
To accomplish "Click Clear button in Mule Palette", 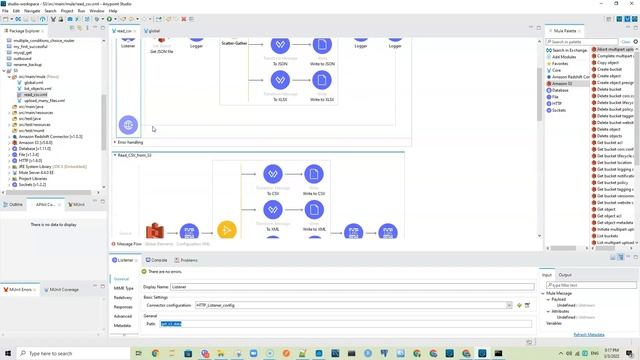I will click(625, 42).
